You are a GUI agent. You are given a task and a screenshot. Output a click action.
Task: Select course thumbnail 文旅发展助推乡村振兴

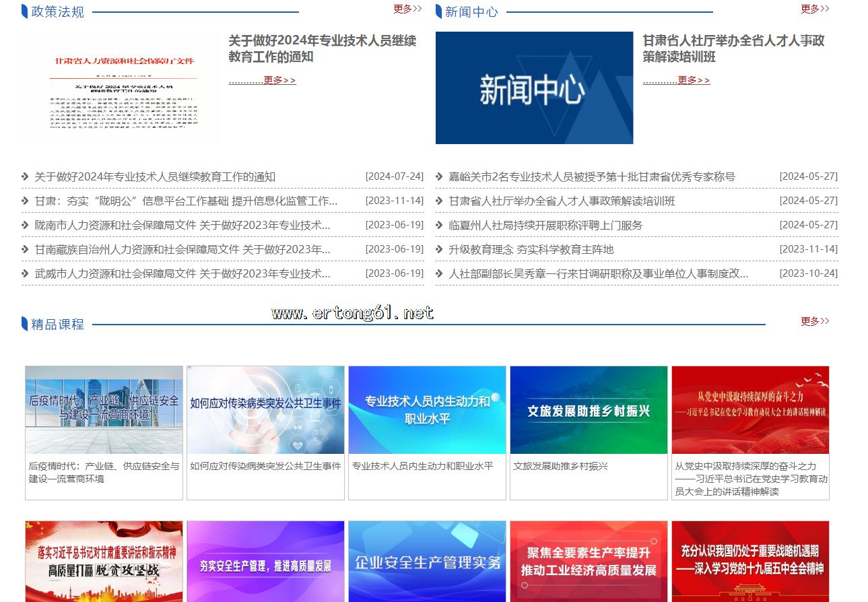pyautogui.click(x=589, y=410)
